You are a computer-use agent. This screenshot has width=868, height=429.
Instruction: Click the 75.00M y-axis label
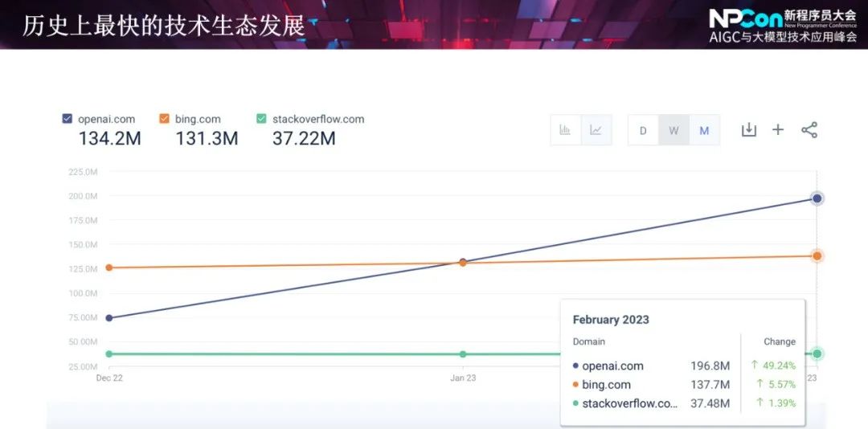83,318
